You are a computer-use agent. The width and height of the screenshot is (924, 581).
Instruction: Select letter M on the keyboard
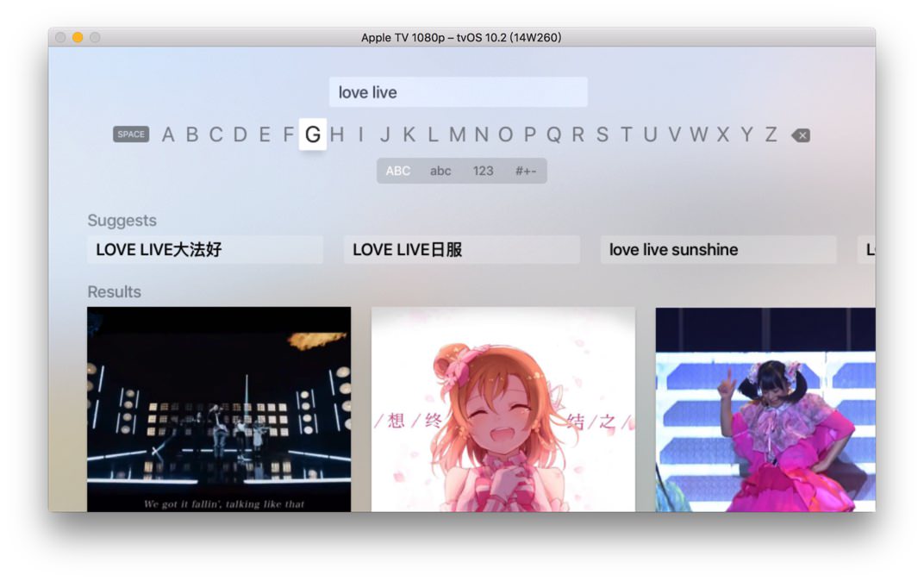coord(458,135)
